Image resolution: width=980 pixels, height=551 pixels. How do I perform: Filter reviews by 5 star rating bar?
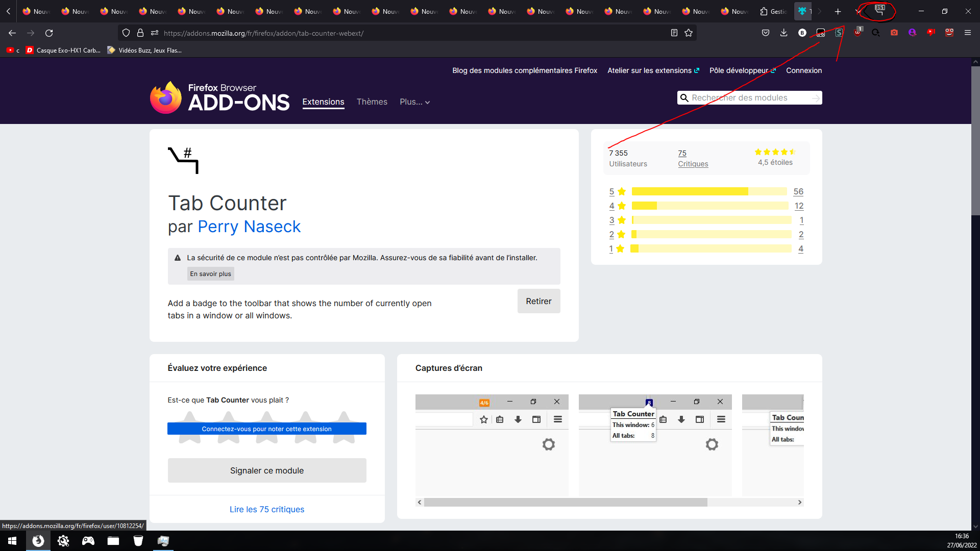tap(708, 192)
